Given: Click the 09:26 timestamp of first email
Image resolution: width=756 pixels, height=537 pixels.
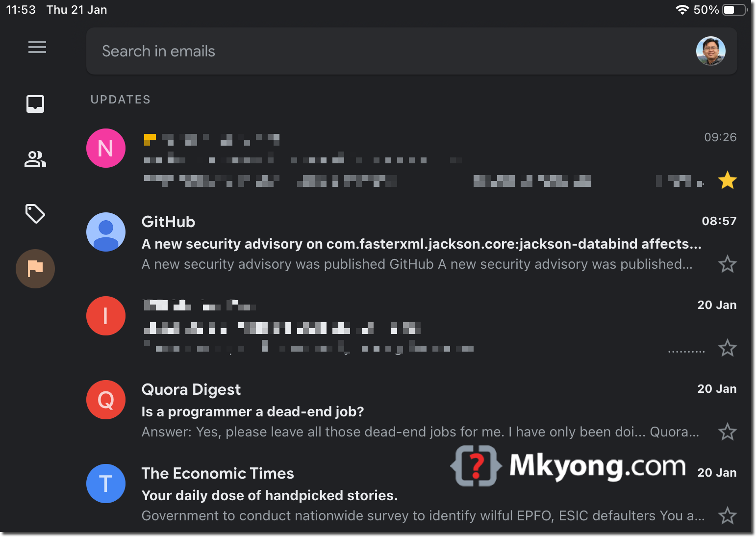Looking at the screenshot, I should tap(720, 137).
